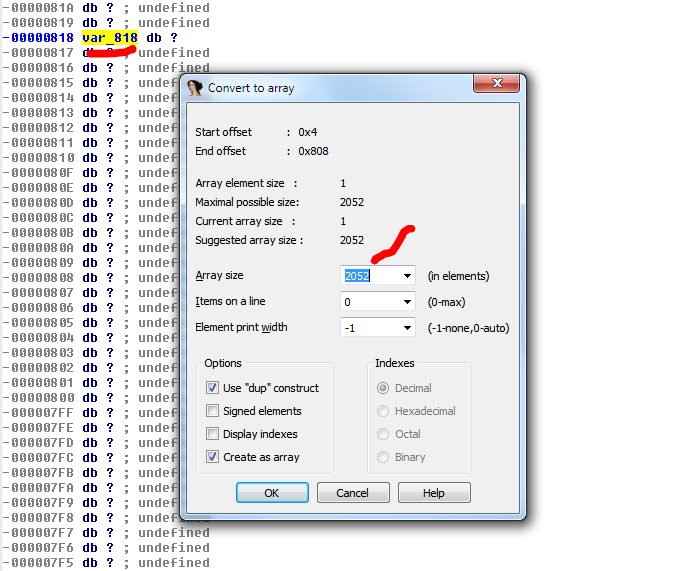This screenshot has height=571, width=679.
Task: Click the Array size text field
Action: 370,276
